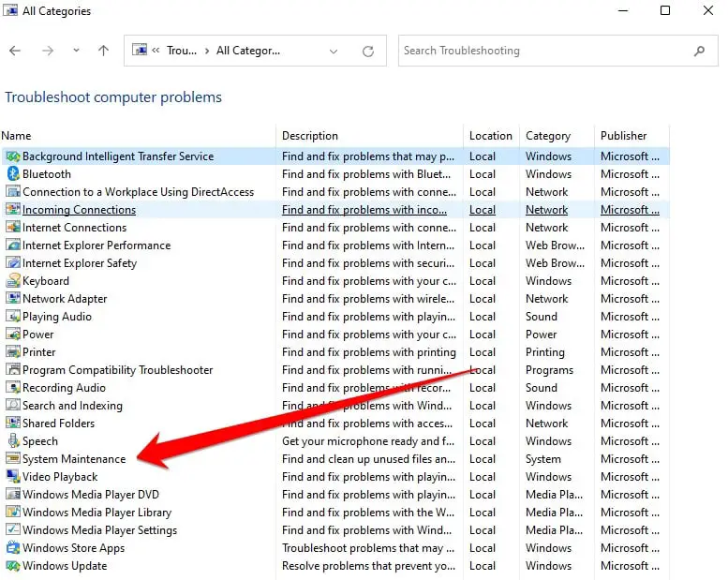Click the Shared Folders row icon
This screenshot has height=580, width=728.
[x=13, y=424]
